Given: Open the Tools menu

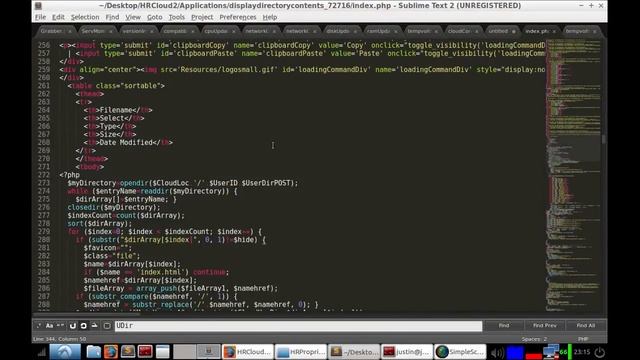Looking at the screenshot, I should coord(176,17).
